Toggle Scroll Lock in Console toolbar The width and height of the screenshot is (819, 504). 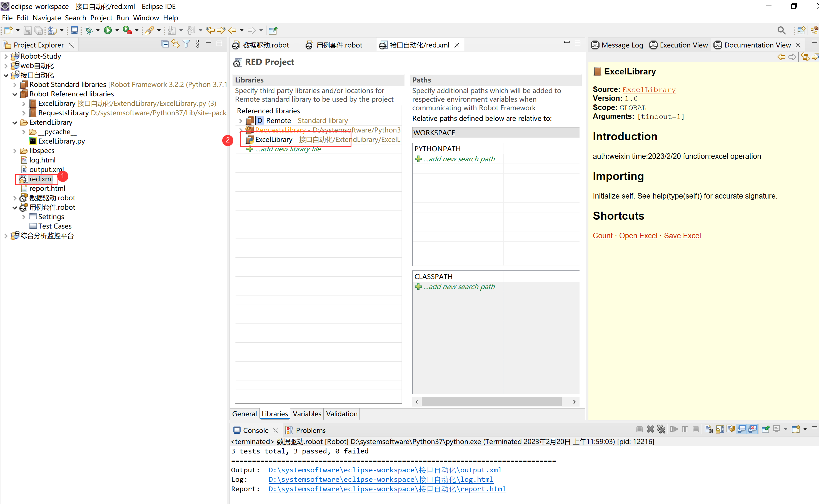pos(720,429)
